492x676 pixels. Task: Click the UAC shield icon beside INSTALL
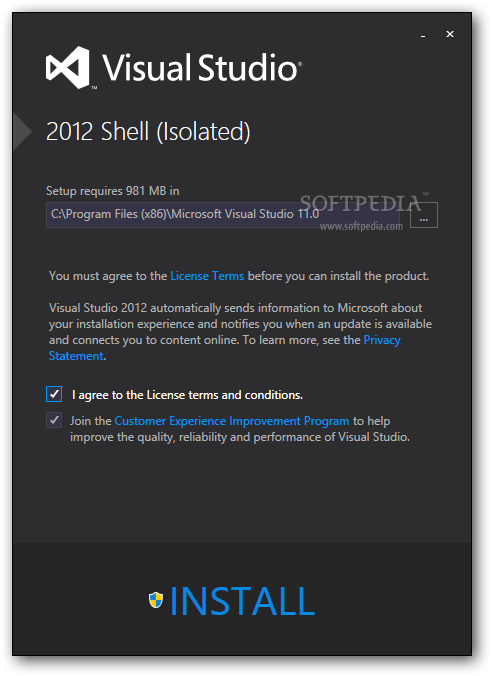pyautogui.click(x=156, y=600)
